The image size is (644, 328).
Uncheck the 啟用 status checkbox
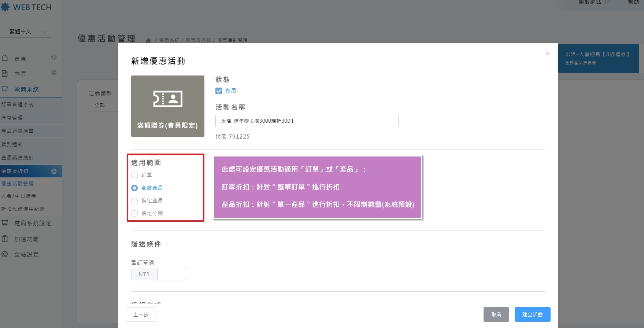tap(219, 91)
